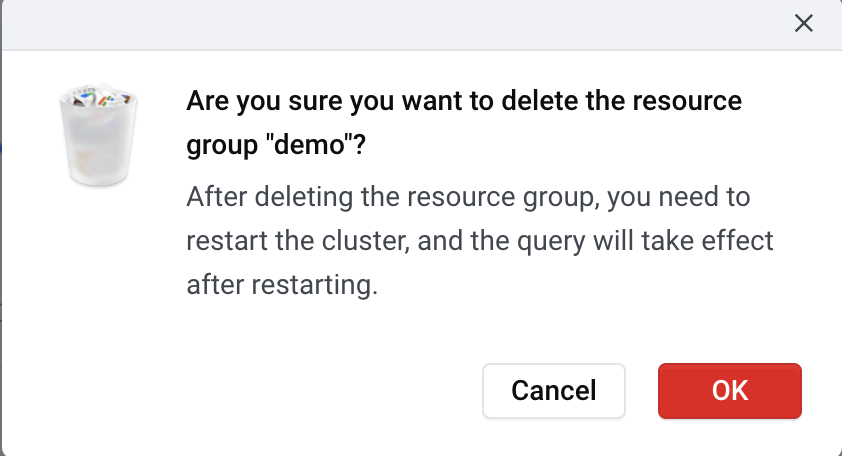Close the dialog with the X icon
The height and width of the screenshot is (456, 842).
pyautogui.click(x=803, y=23)
